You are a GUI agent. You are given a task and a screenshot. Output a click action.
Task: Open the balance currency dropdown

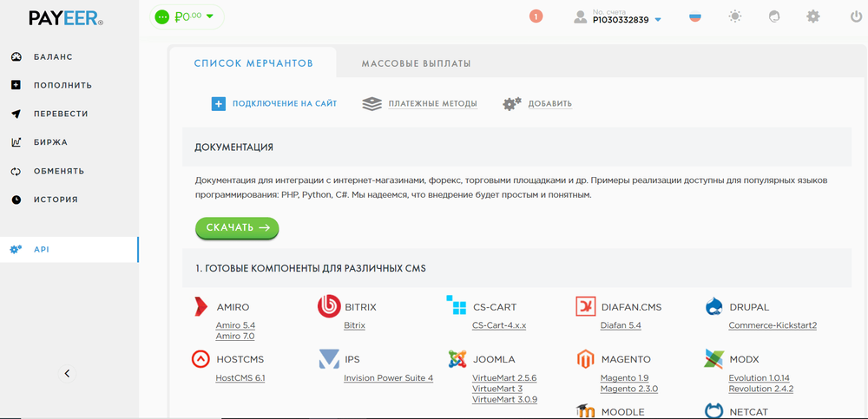click(209, 16)
